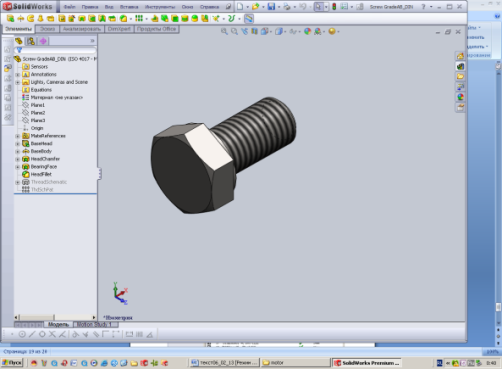Image resolution: width=502 pixels, height=369 pixels.
Task: Click the Пуск Start button
Action: (x=12, y=363)
